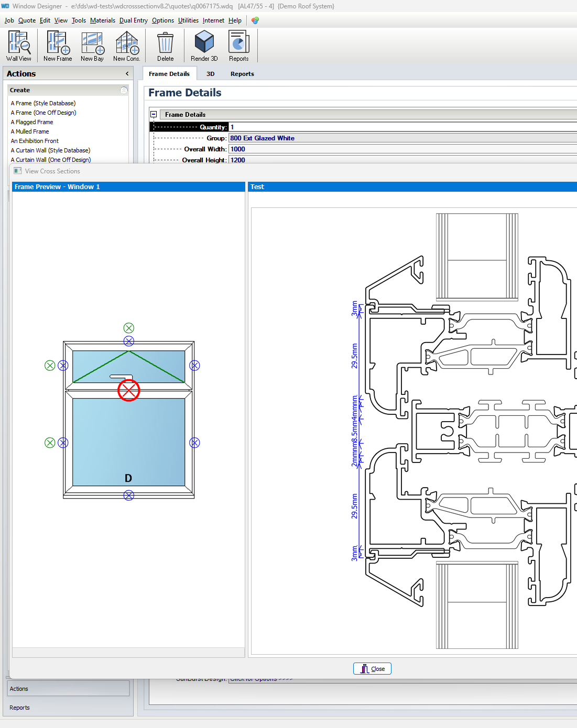Switch to the 3D tab
This screenshot has height=728, width=577.
211,74
